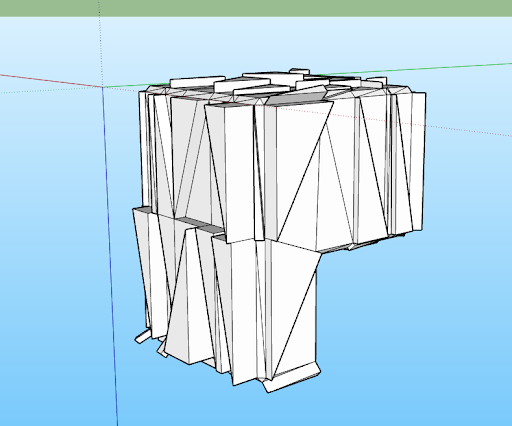
Task: Click the green band above the viewport
Action: click(256, 8)
